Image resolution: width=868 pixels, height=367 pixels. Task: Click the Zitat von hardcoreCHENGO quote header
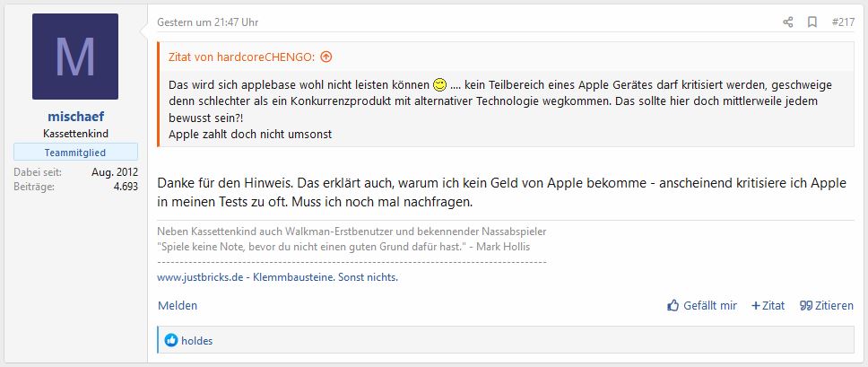point(242,57)
